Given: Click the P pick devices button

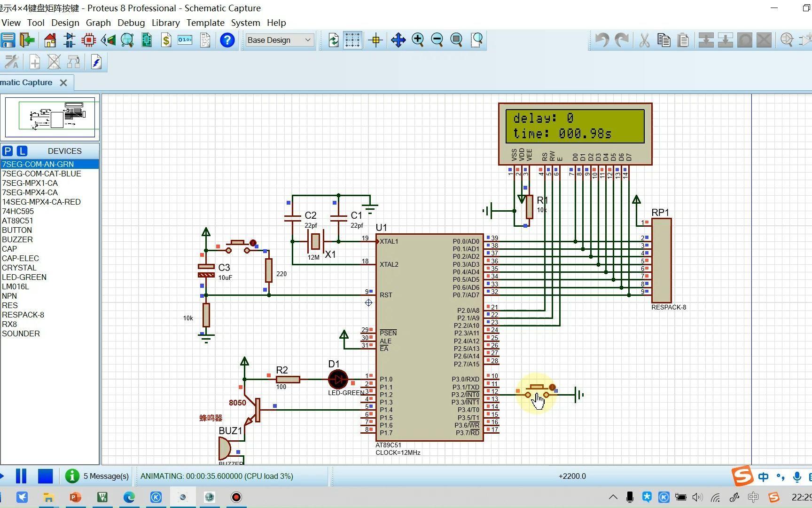Looking at the screenshot, I should (8, 151).
